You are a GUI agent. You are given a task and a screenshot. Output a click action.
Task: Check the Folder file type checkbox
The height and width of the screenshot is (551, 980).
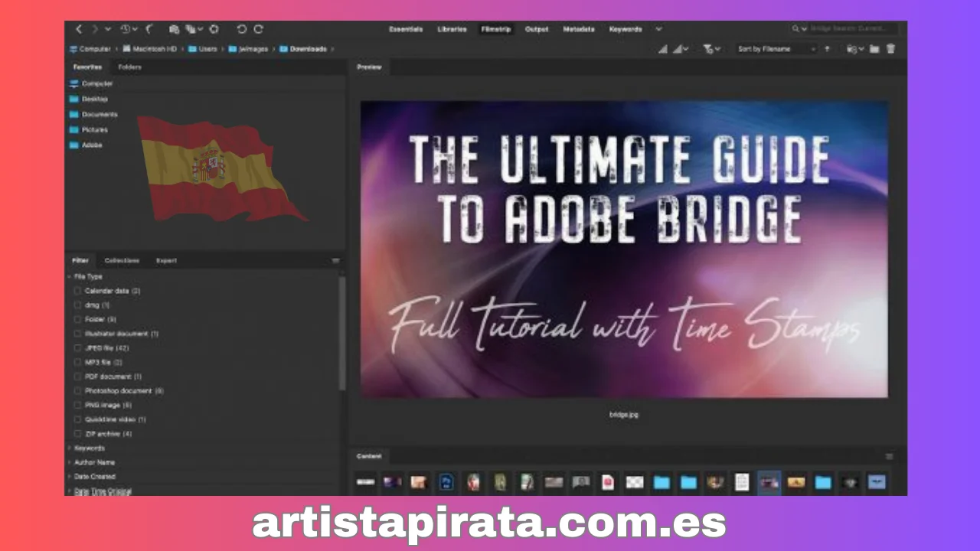[77, 319]
